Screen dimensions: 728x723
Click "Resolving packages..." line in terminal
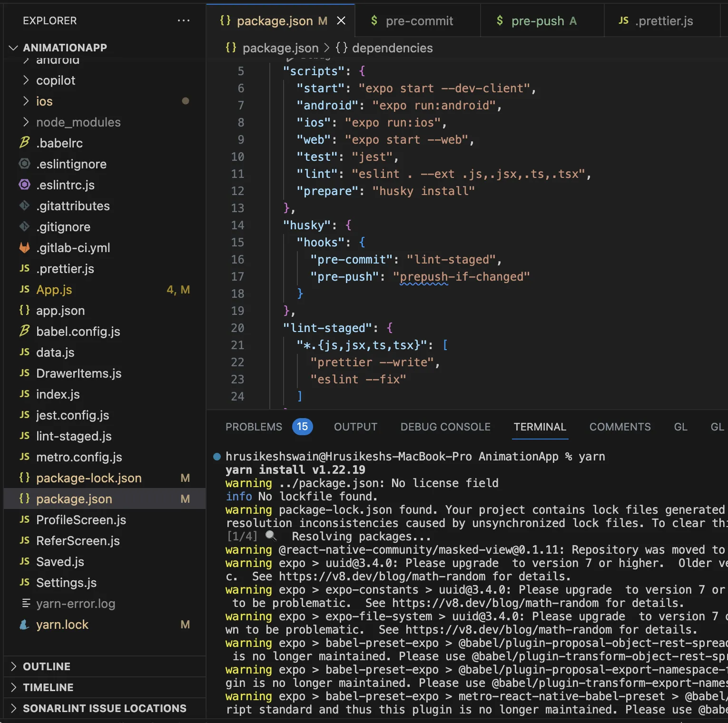(362, 536)
